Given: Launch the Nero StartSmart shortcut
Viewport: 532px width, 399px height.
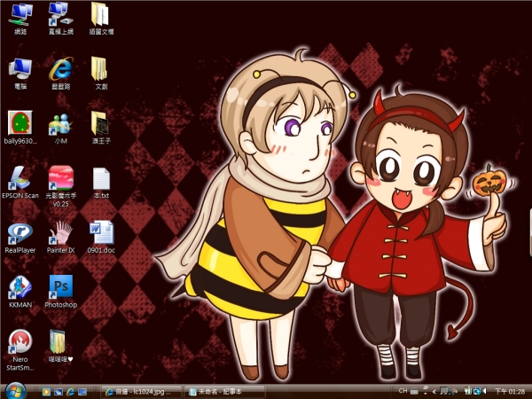Looking at the screenshot, I should click(x=20, y=350).
